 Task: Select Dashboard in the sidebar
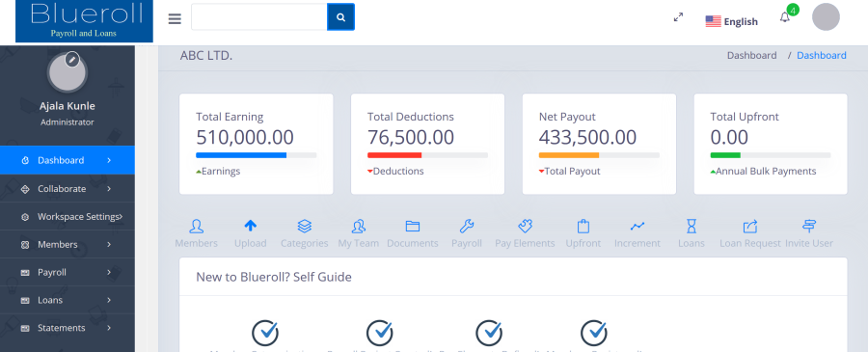pos(68,160)
